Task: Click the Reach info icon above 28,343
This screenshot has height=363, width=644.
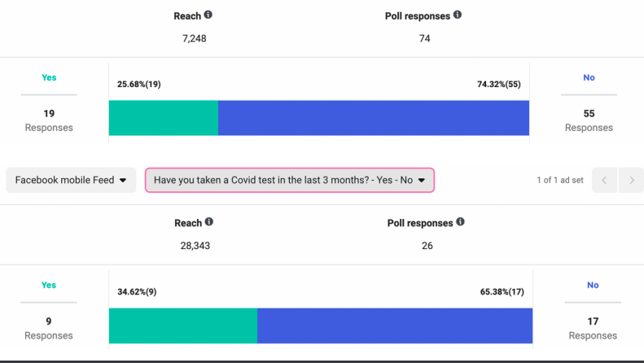Action: point(209,222)
